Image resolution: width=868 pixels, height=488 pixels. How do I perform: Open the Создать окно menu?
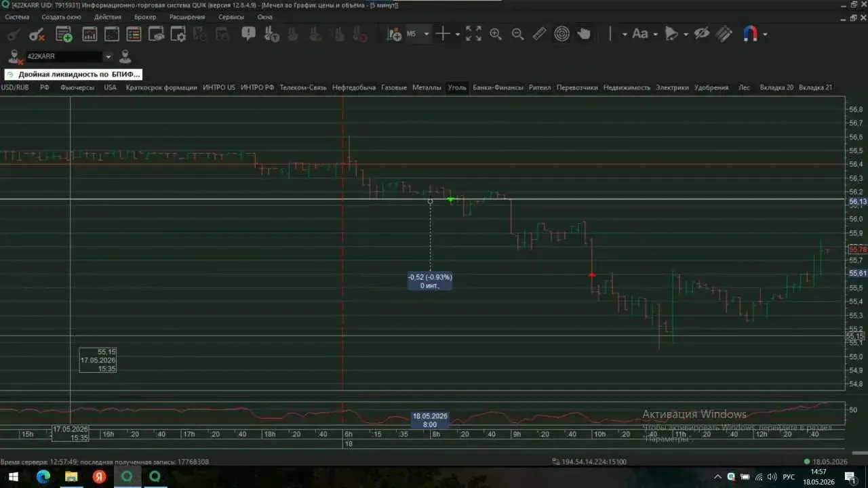point(61,17)
